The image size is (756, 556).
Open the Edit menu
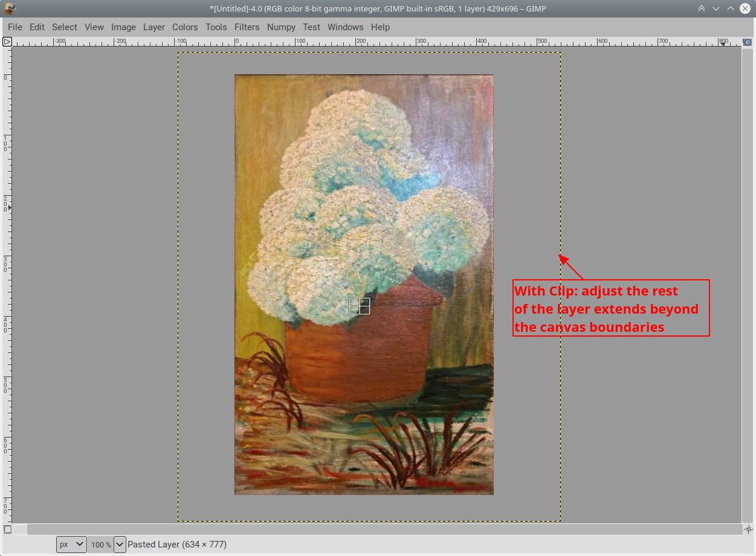[x=37, y=27]
